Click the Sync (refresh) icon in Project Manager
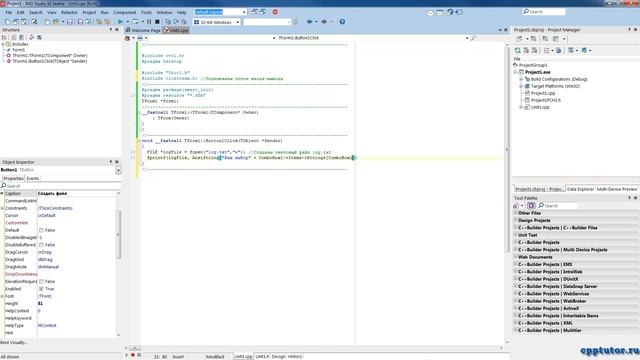Viewport: 640px width, 360px height. pyautogui.click(x=518, y=50)
